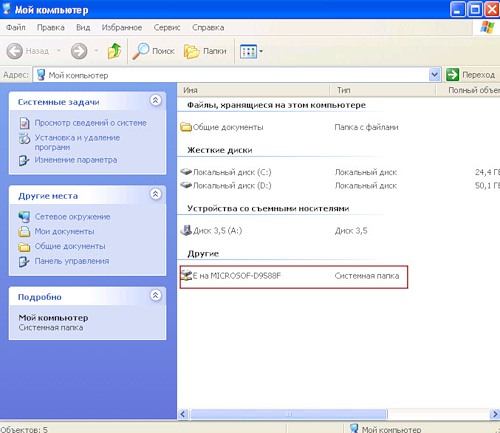Screen dimensions: 500x433
Task: Open the Избранное menu
Action: click(122, 27)
